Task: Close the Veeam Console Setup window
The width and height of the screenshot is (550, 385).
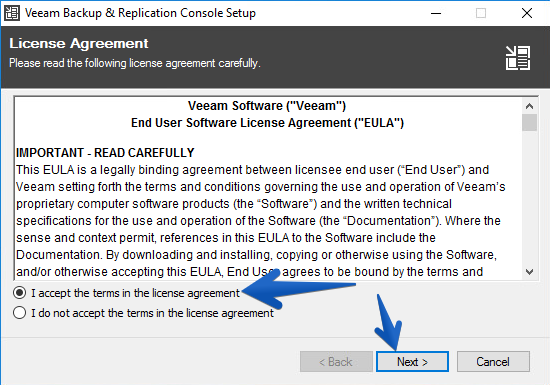Action: (527, 13)
